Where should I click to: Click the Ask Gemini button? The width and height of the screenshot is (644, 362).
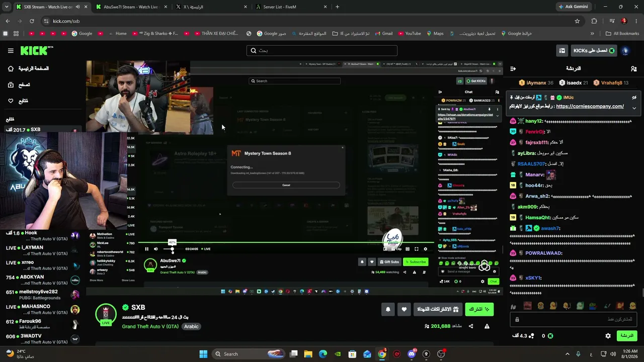tap(573, 7)
